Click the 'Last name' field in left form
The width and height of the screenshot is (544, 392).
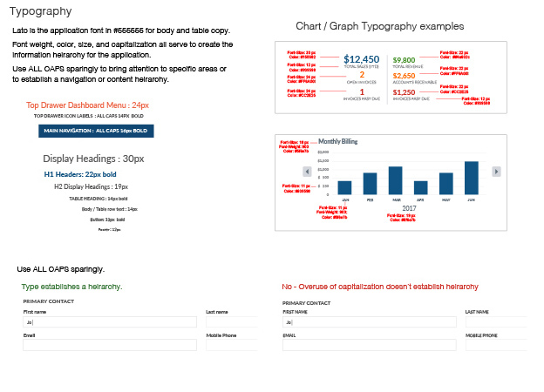click(231, 321)
